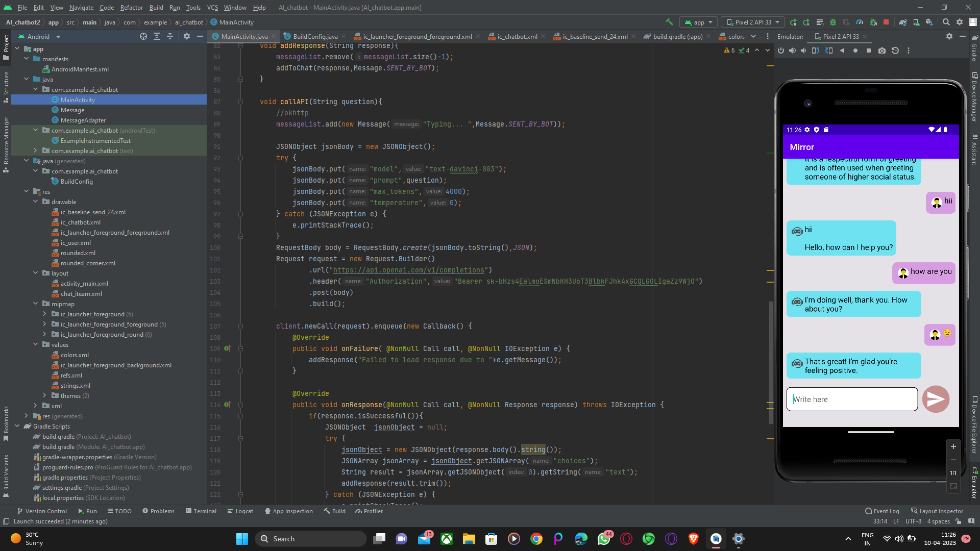Stop the running app with red square
980x551 pixels.
click(x=886, y=22)
